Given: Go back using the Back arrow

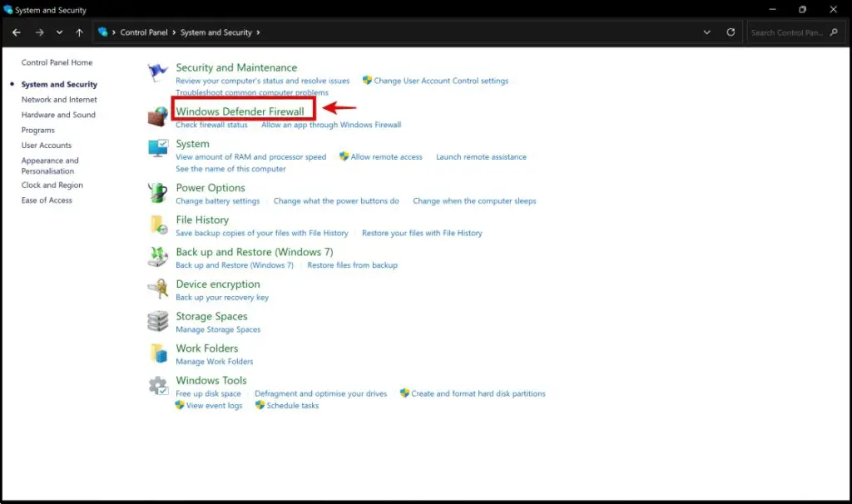Looking at the screenshot, I should click(x=17, y=32).
